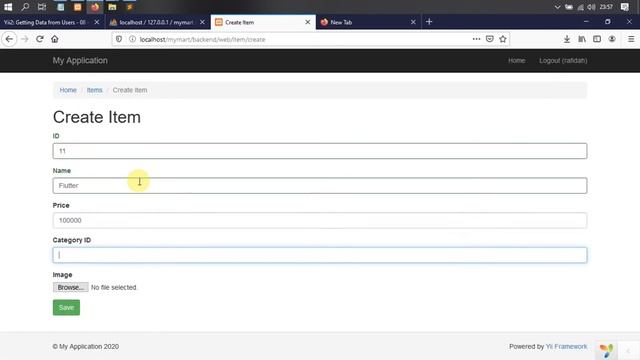Open page actions three-dot menu

point(476,39)
